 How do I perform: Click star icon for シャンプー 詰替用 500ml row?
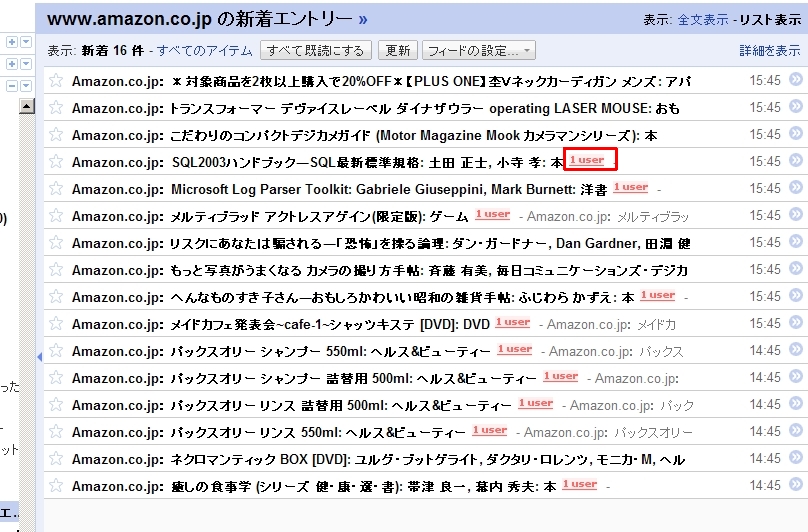[56, 377]
